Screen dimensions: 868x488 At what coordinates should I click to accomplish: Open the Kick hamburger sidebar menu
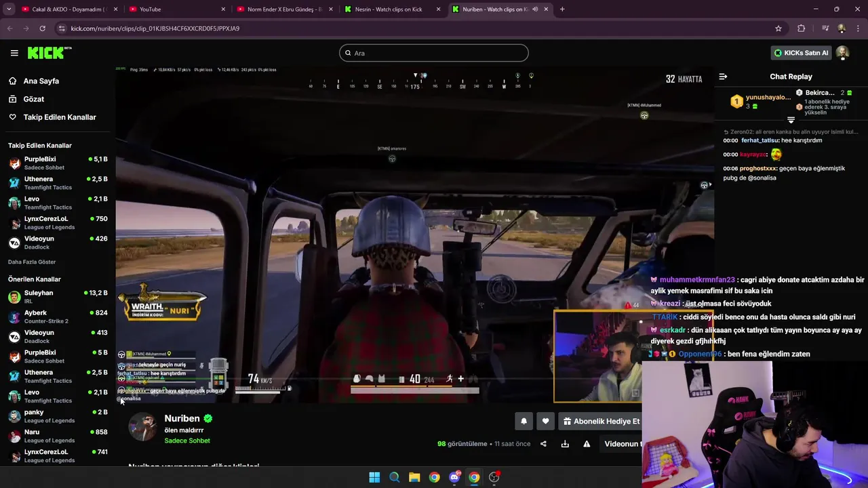click(x=14, y=53)
